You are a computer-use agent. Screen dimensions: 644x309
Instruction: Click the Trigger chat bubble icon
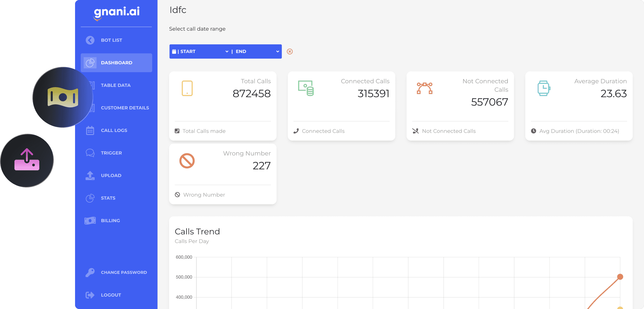[x=90, y=153]
